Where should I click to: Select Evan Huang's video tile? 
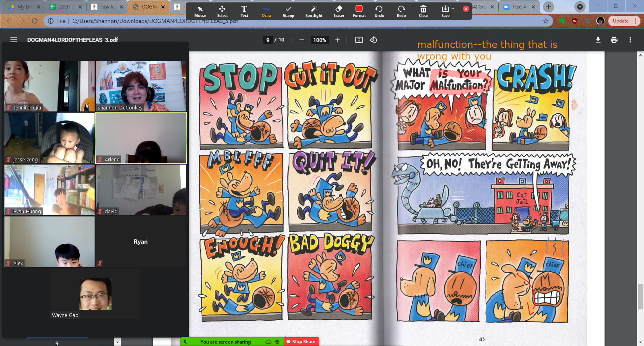pyautogui.click(x=50, y=190)
